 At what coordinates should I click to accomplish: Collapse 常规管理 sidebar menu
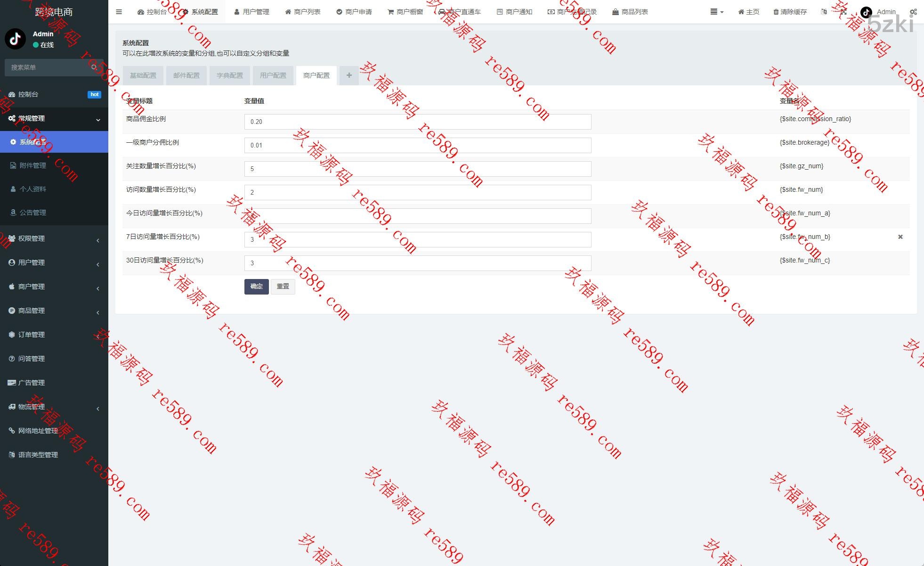pyautogui.click(x=54, y=118)
